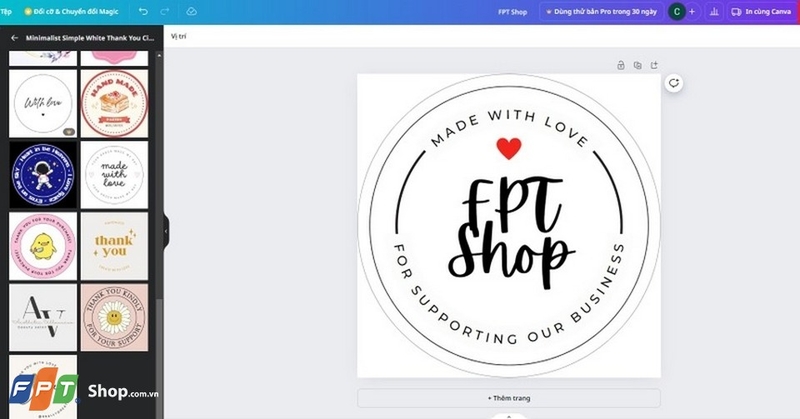Click the undo arrow icon
The image size is (800, 419).
coord(143,11)
